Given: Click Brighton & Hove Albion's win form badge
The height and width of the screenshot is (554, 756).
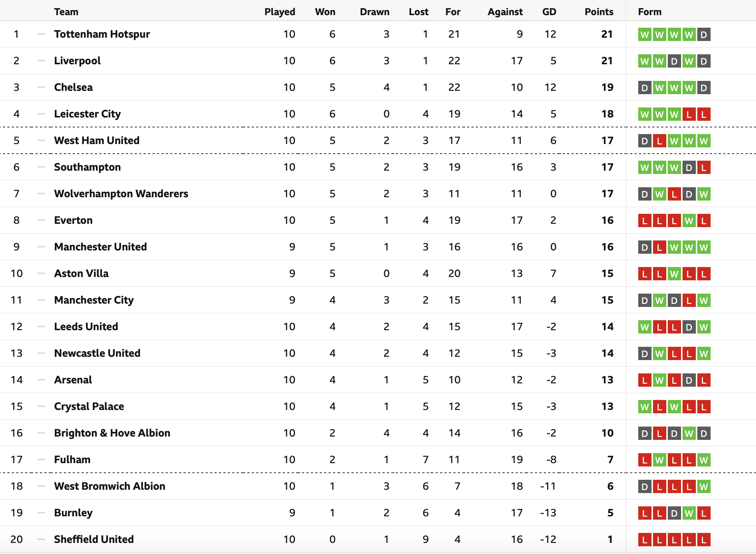Looking at the screenshot, I should (x=689, y=434).
